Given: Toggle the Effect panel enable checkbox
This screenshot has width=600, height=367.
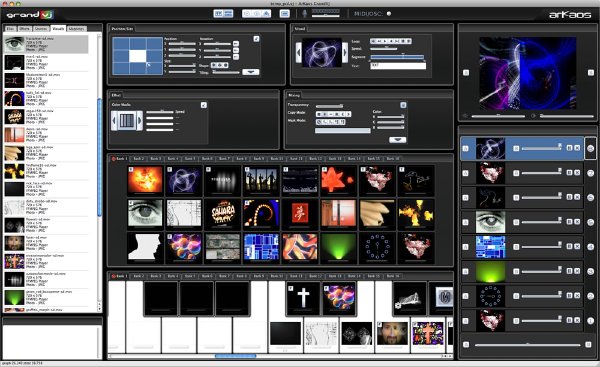Looking at the screenshot, I should coord(204,105).
